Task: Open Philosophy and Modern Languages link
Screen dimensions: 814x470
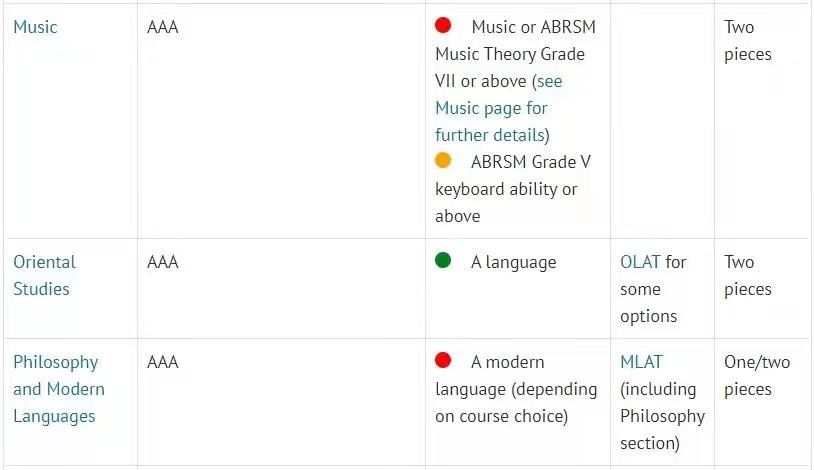Action: coord(59,389)
